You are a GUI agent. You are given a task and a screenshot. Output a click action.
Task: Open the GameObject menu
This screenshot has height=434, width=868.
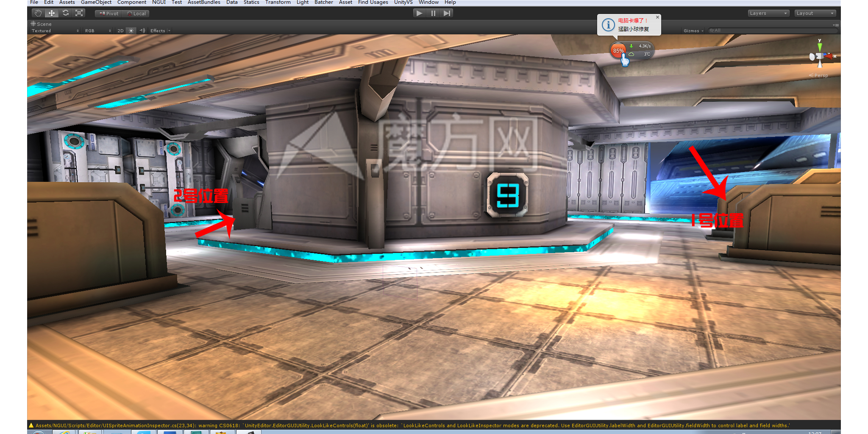[96, 2]
